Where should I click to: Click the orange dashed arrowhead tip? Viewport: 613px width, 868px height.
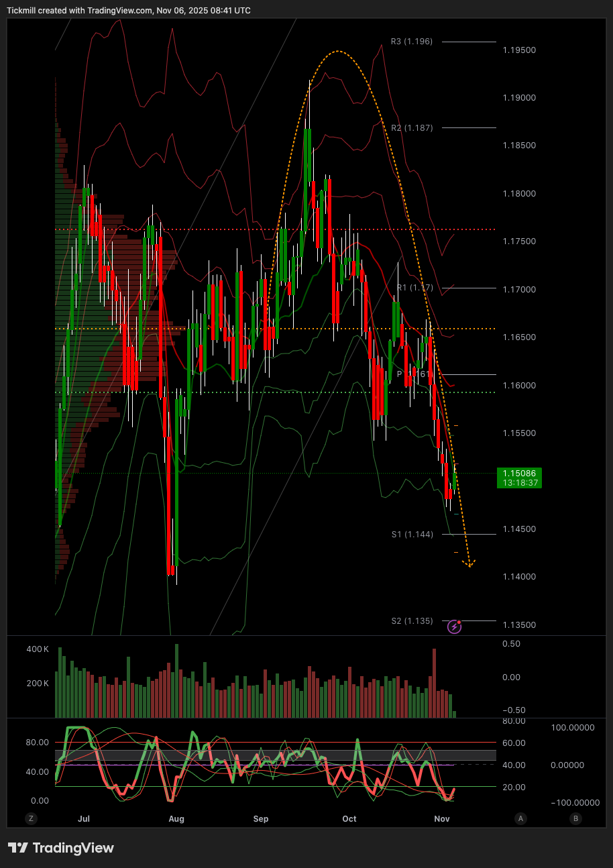470,565
